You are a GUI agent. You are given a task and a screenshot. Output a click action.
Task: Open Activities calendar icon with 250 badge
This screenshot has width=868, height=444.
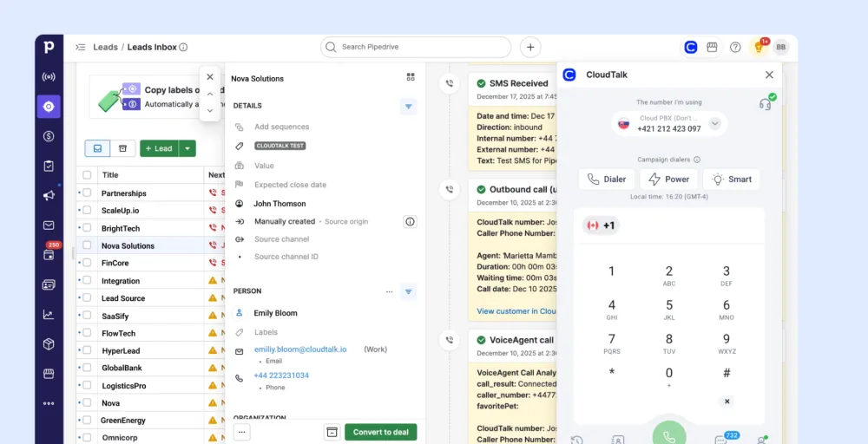point(49,254)
